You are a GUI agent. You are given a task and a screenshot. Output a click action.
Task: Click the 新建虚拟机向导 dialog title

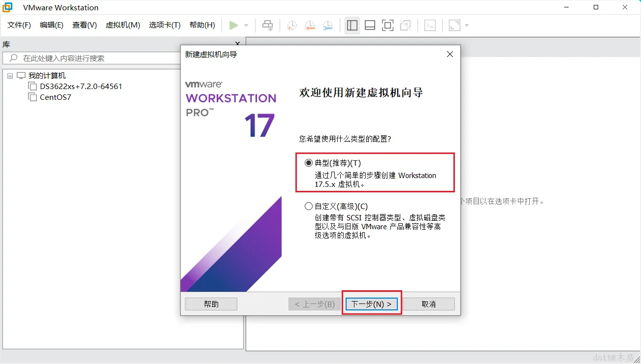click(x=211, y=54)
